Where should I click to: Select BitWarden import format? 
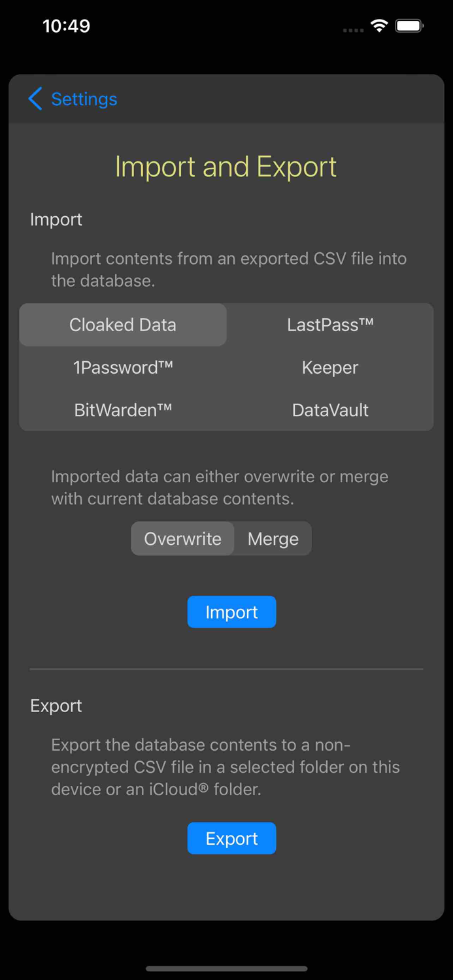pos(122,410)
